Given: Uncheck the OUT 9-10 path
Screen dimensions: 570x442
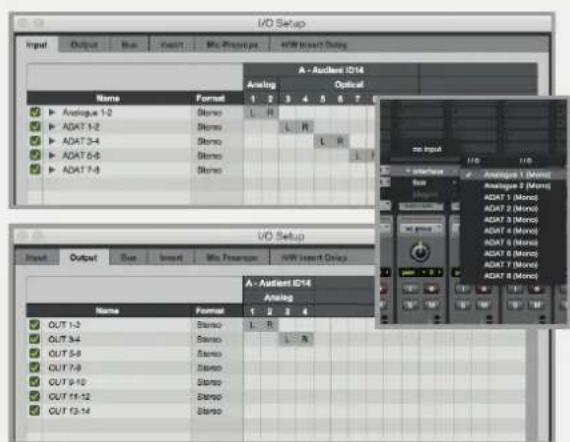Looking at the screenshot, I should (35, 382).
